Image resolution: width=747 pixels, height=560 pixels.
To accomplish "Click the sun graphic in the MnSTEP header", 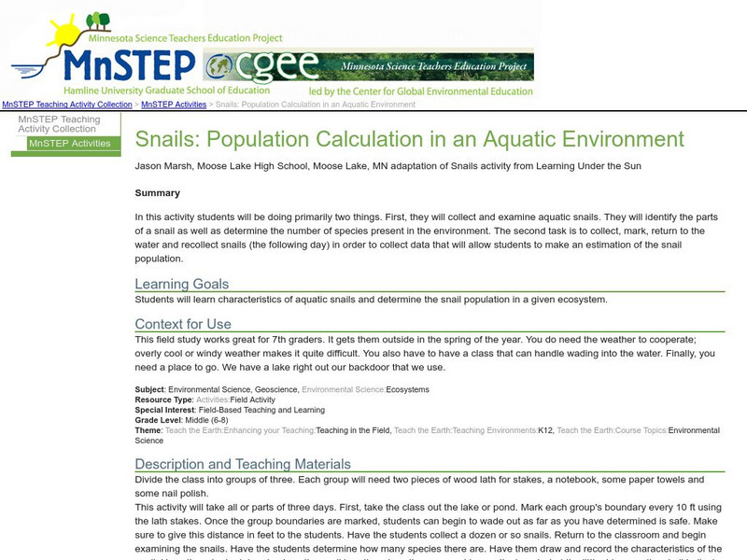I will click(x=65, y=35).
